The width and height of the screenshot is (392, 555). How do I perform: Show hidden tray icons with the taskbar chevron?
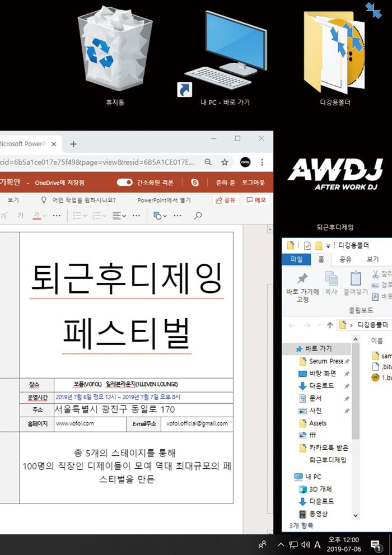(x=281, y=545)
